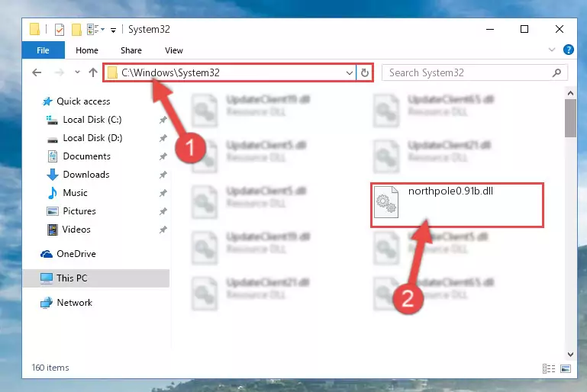Go up one folder level arrow
This screenshot has width=587, height=392.
pos(93,72)
